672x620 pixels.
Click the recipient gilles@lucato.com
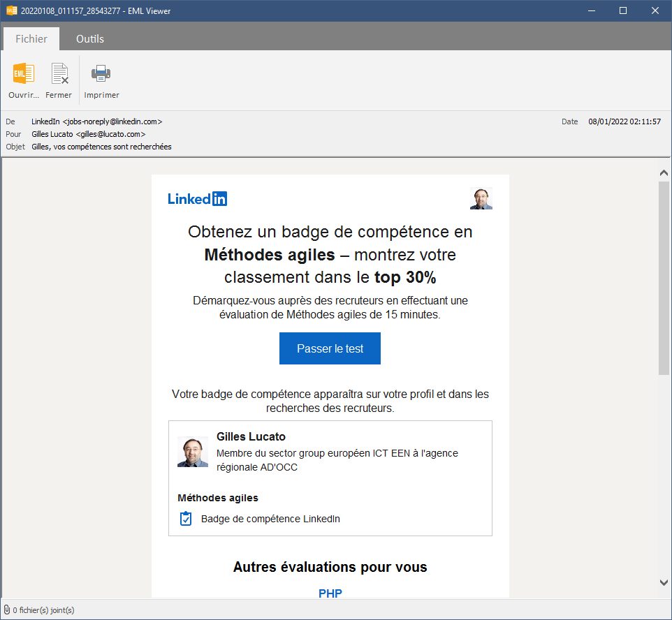click(110, 134)
